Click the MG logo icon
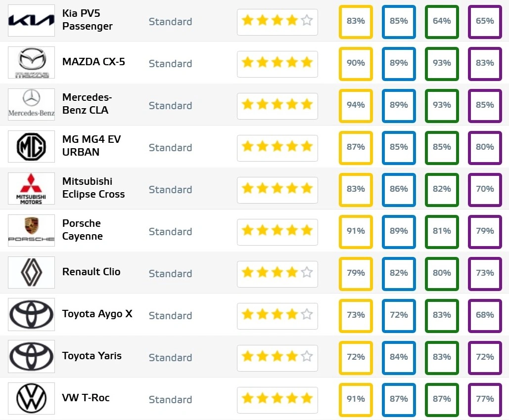This screenshot has width=509, height=420. pos(31,147)
